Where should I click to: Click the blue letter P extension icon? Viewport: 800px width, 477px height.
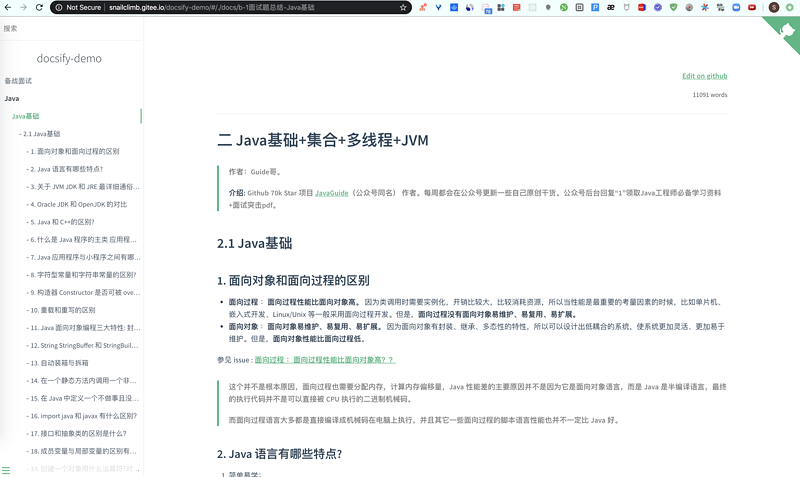[x=595, y=7]
